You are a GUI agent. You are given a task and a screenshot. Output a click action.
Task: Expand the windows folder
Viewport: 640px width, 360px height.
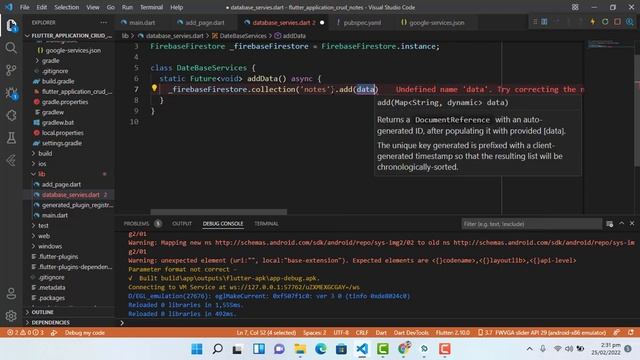pyautogui.click(x=69, y=246)
